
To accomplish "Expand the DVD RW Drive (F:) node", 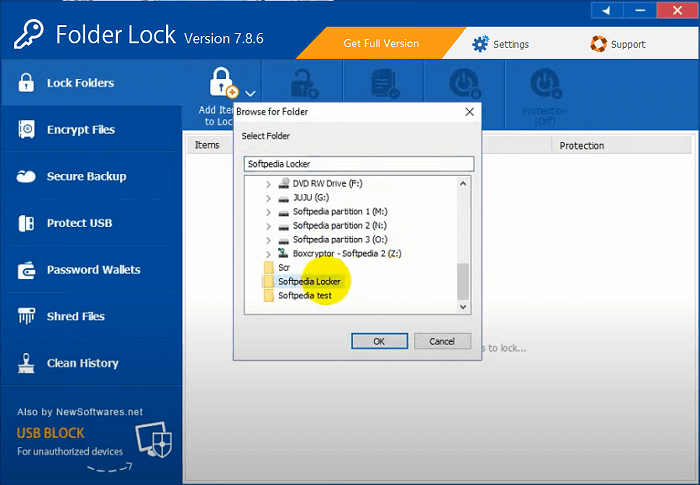I will (268, 184).
